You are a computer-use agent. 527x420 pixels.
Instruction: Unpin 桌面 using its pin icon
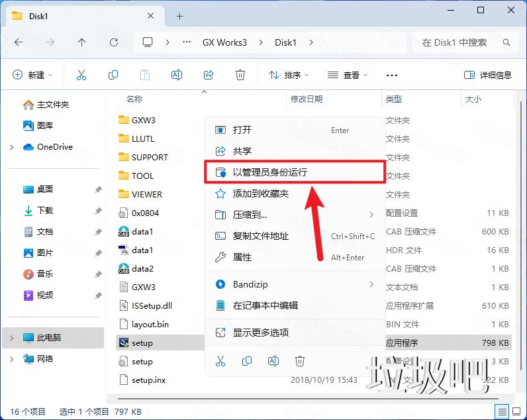click(98, 189)
